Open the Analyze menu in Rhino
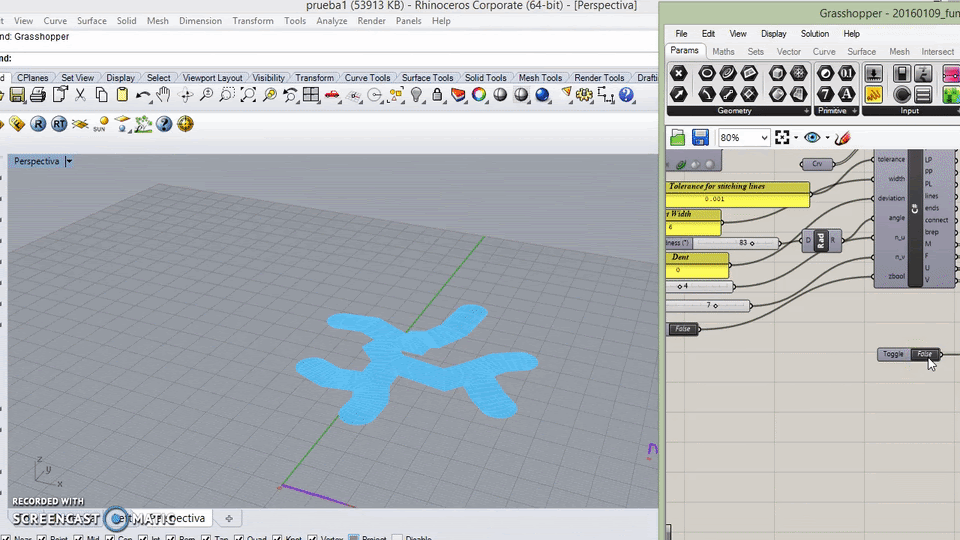Image resolution: width=960 pixels, height=540 pixels. [332, 21]
